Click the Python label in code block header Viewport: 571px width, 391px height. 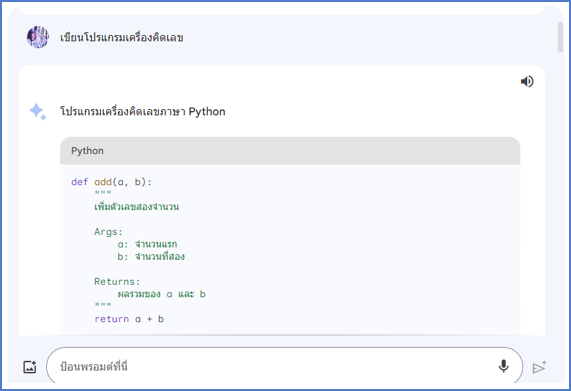[87, 151]
